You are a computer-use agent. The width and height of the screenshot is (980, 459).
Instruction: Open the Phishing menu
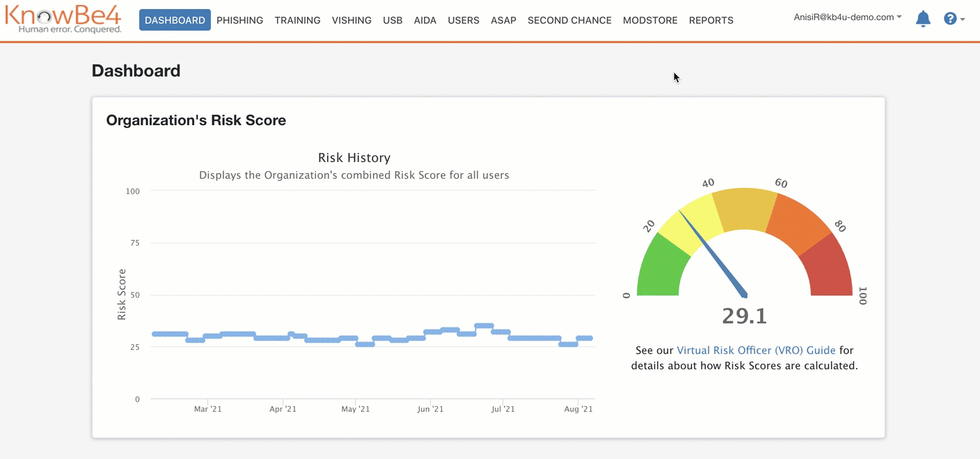click(x=239, y=20)
